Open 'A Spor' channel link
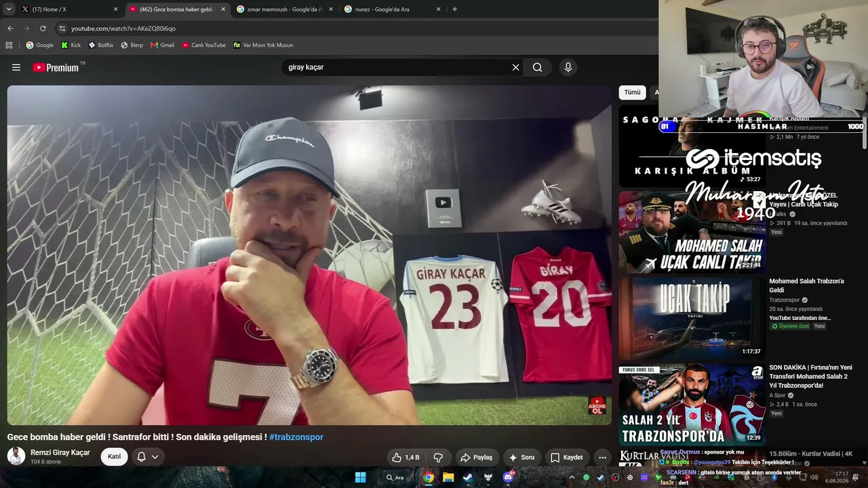 [777, 395]
